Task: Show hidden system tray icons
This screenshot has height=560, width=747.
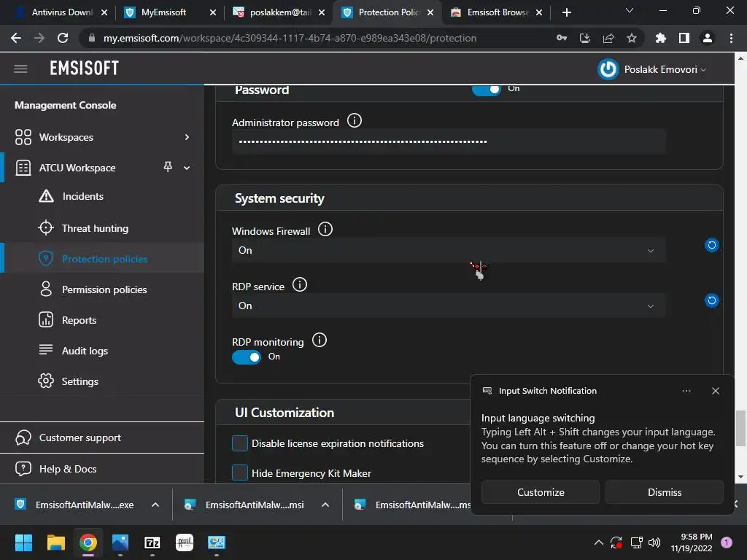Action: [599, 542]
